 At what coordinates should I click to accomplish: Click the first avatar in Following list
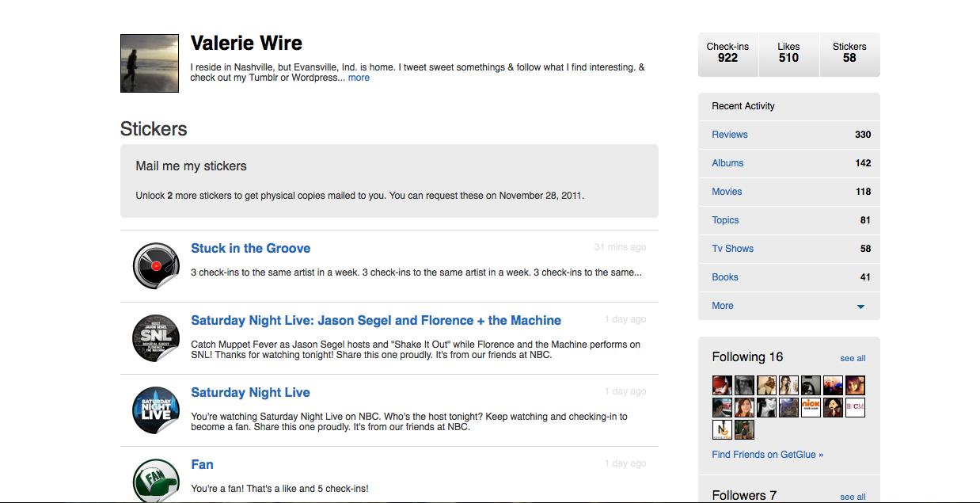[722, 385]
